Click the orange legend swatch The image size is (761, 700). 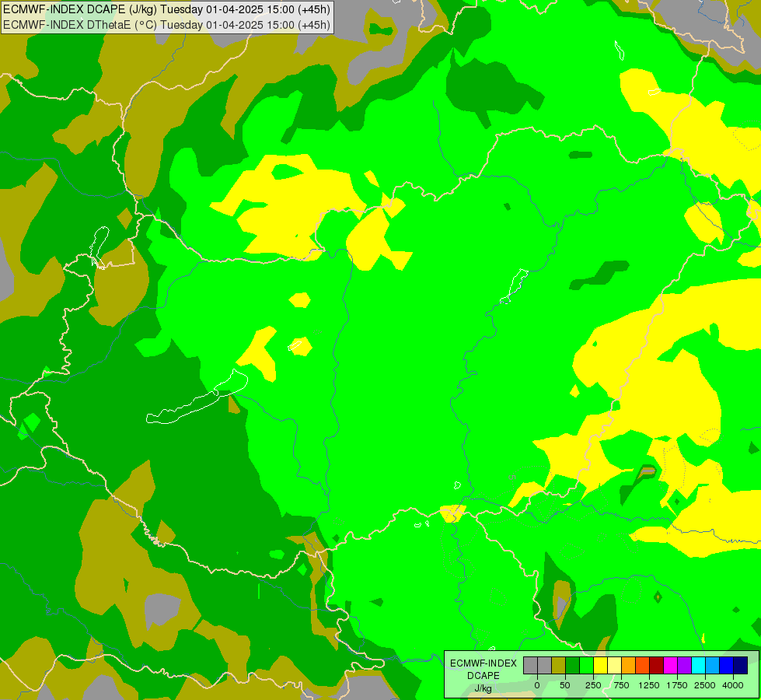(629, 665)
